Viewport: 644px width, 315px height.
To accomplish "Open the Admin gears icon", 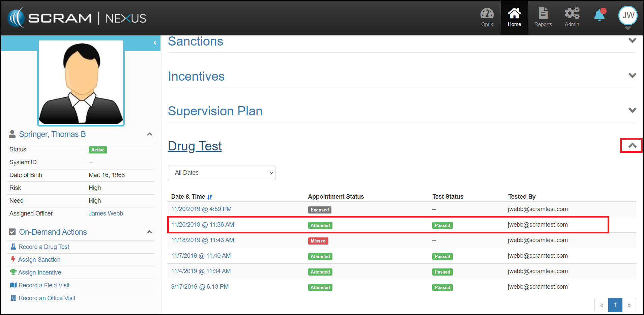I will (572, 14).
